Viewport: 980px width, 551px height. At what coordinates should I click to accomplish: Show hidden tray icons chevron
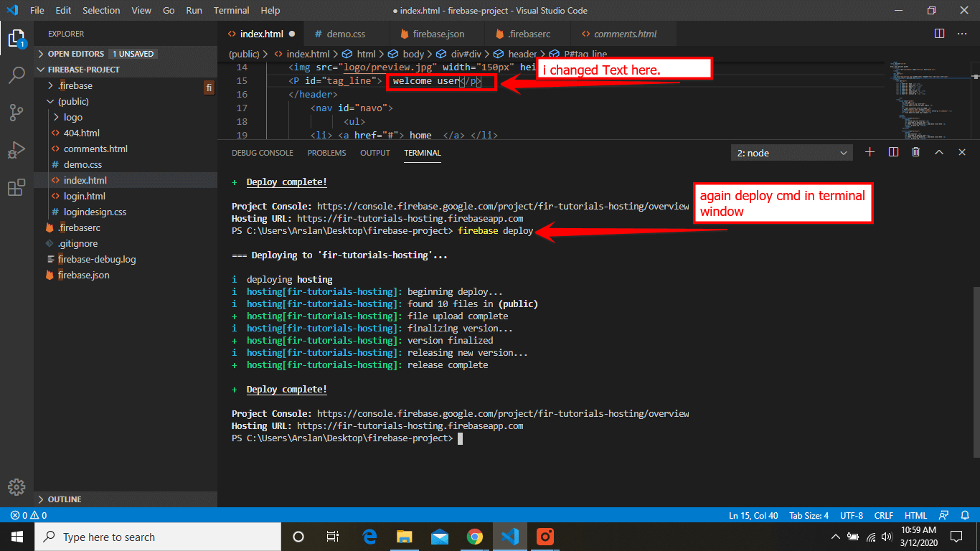[836, 537]
